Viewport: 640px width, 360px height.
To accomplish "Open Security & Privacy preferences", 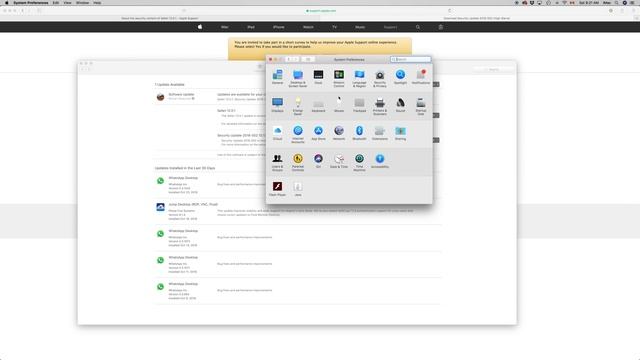I will coord(380,78).
